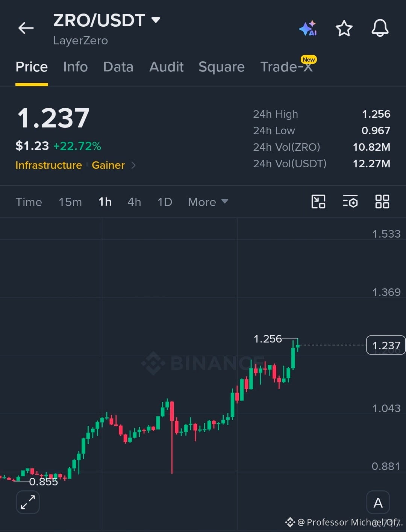The image size is (406, 532).
Task: Expand tags with the chevron arrow
Action: 133,165
